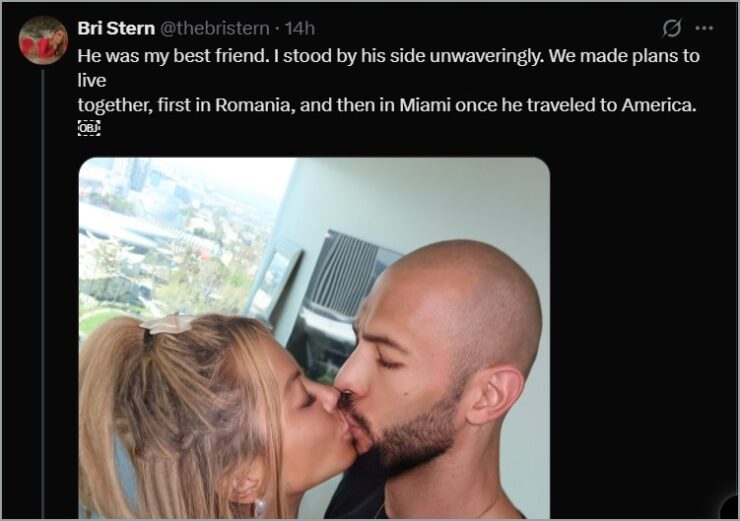
Task: Click the OBJ placeholder symbol under the text
Action: coord(89,128)
